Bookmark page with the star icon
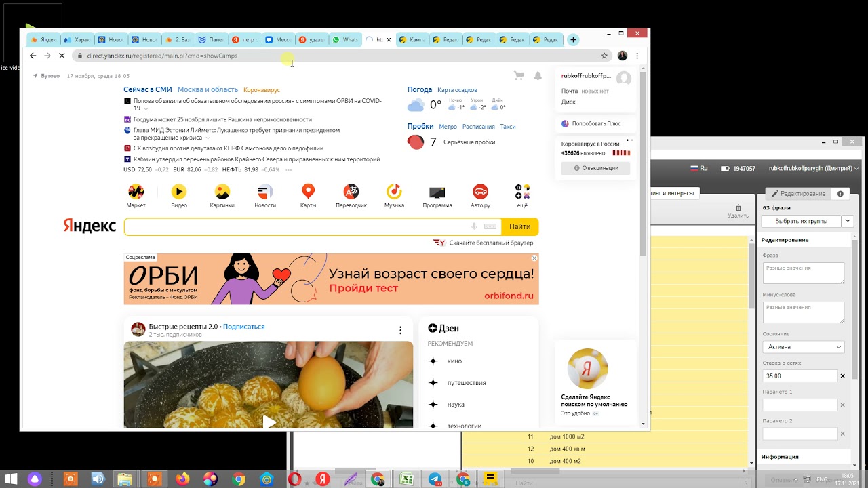The width and height of the screenshot is (868, 488). [x=604, y=56]
